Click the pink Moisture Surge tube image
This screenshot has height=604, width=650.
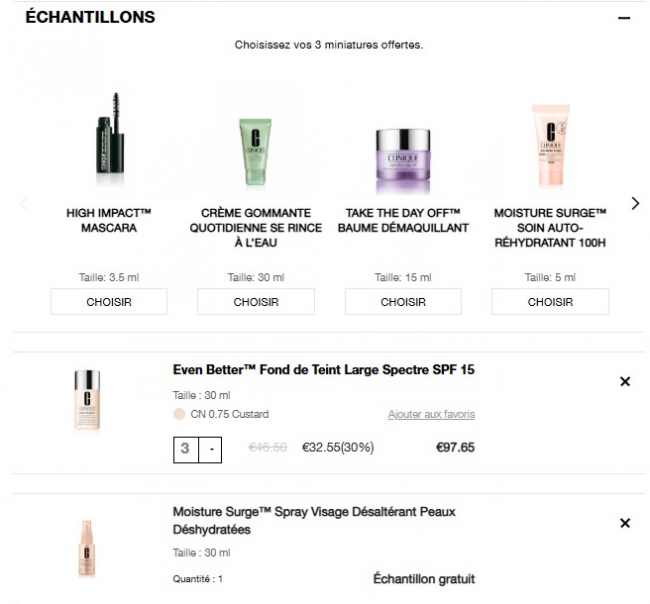coord(550,146)
